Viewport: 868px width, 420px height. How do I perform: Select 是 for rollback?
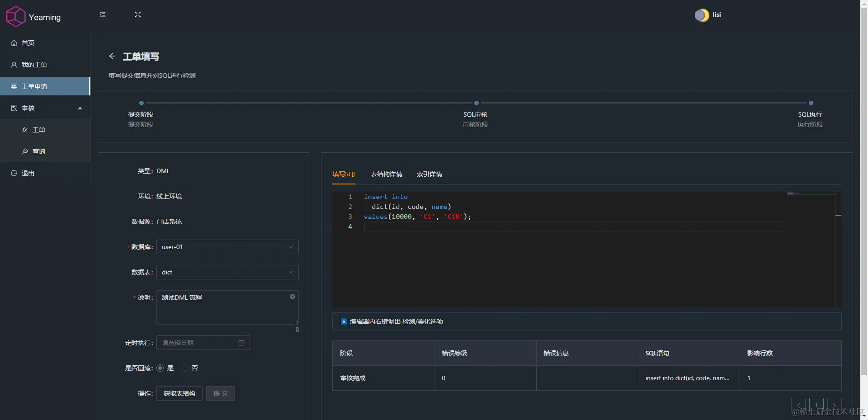pos(160,368)
